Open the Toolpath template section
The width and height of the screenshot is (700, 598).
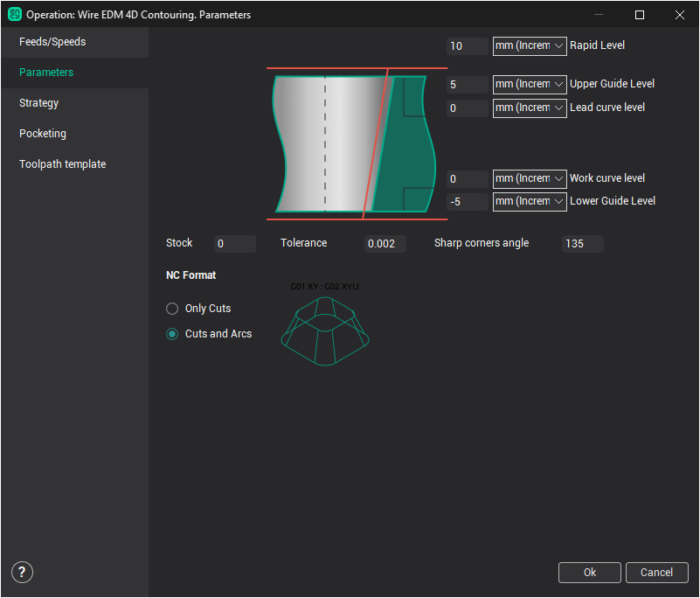[63, 164]
